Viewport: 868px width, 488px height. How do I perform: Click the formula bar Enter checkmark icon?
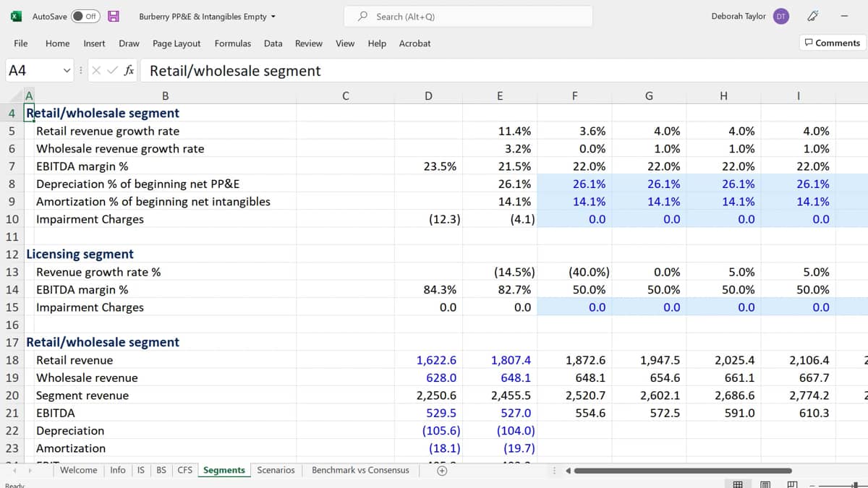point(112,71)
